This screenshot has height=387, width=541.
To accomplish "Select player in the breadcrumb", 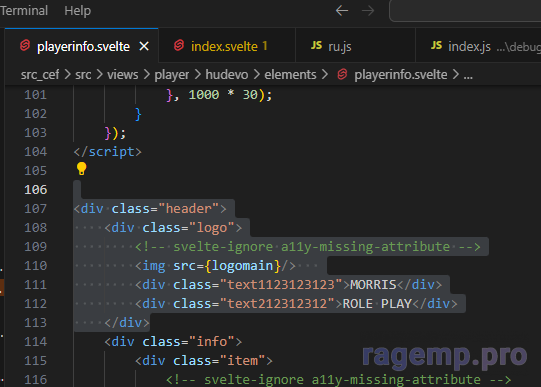I will 171,75.
